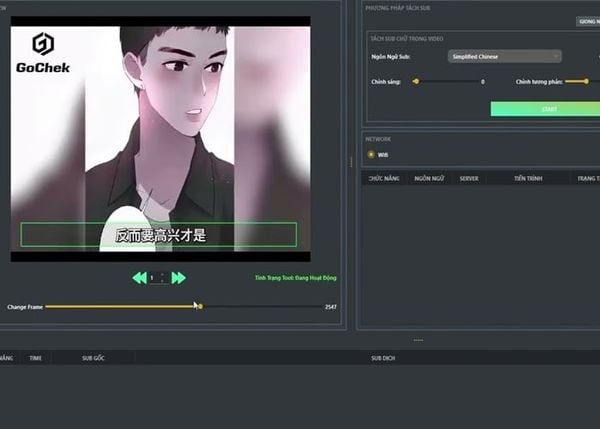Image resolution: width=600 pixels, height=429 pixels.
Task: Click the TIẾN TRÌNH column header
Action: coord(528,178)
